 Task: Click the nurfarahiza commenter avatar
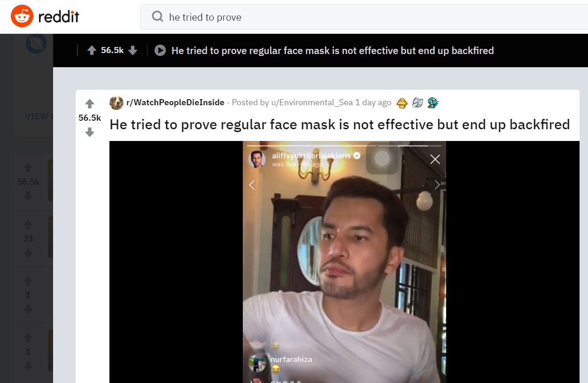pos(257,363)
